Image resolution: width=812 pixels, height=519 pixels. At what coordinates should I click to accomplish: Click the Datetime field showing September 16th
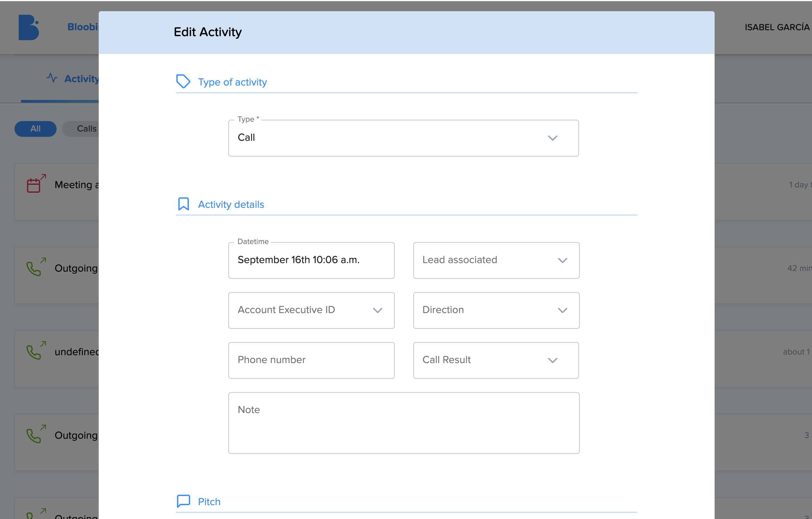click(311, 260)
